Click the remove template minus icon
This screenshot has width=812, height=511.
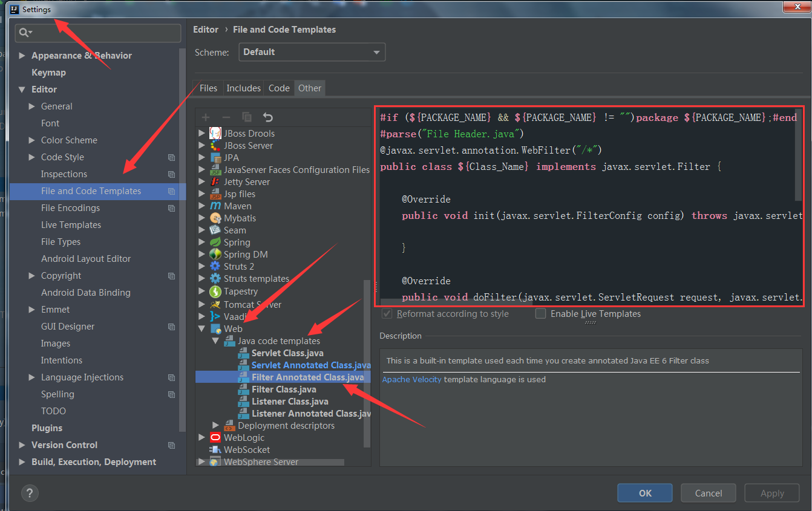tap(226, 117)
